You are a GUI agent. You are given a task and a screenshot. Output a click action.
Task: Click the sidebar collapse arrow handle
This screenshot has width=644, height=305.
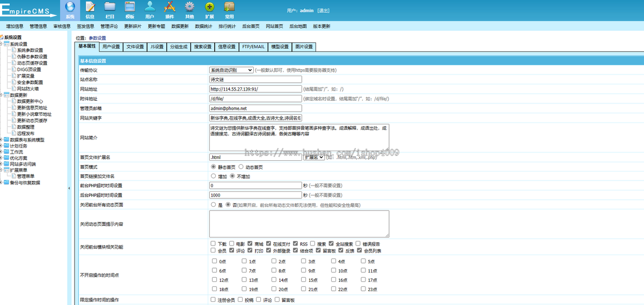point(69,188)
